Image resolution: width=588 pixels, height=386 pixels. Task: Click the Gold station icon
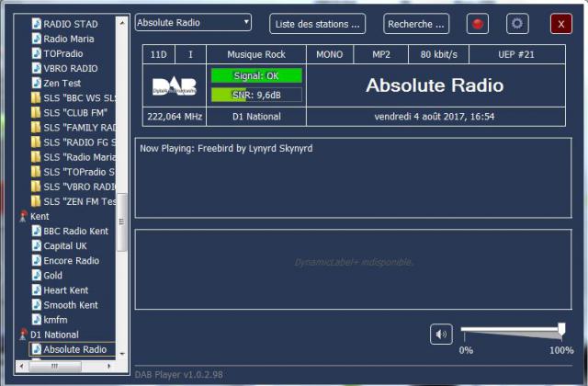[x=37, y=276]
